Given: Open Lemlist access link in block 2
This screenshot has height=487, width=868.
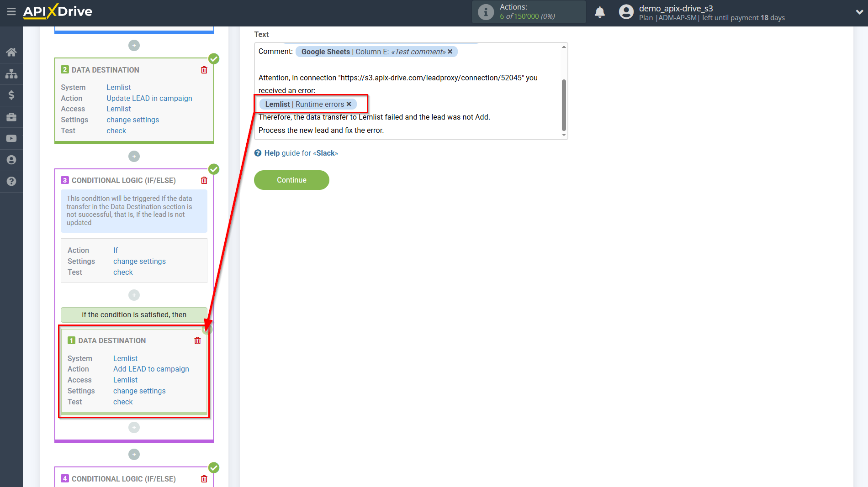Looking at the screenshot, I should point(119,109).
